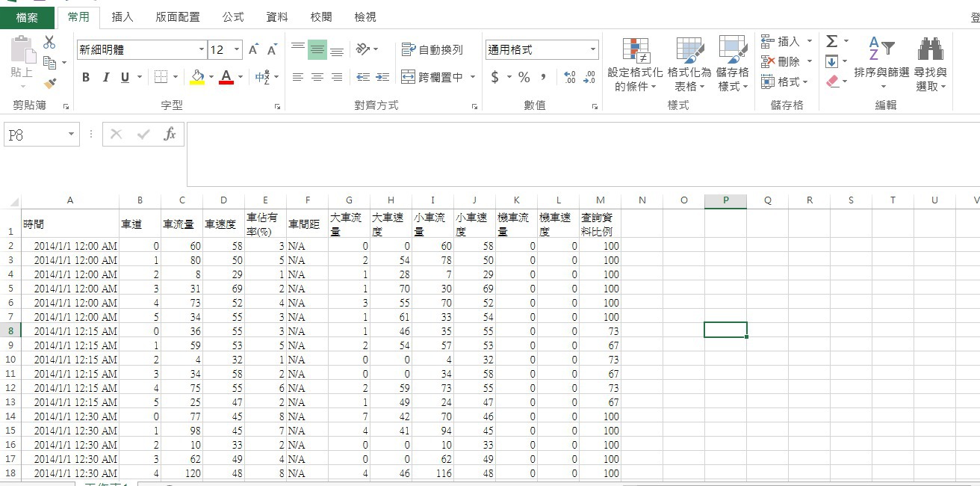Select column header P

[x=725, y=200]
